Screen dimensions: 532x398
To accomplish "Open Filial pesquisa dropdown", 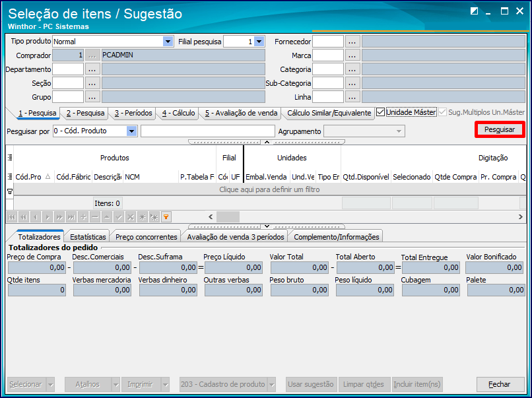I will click(259, 42).
